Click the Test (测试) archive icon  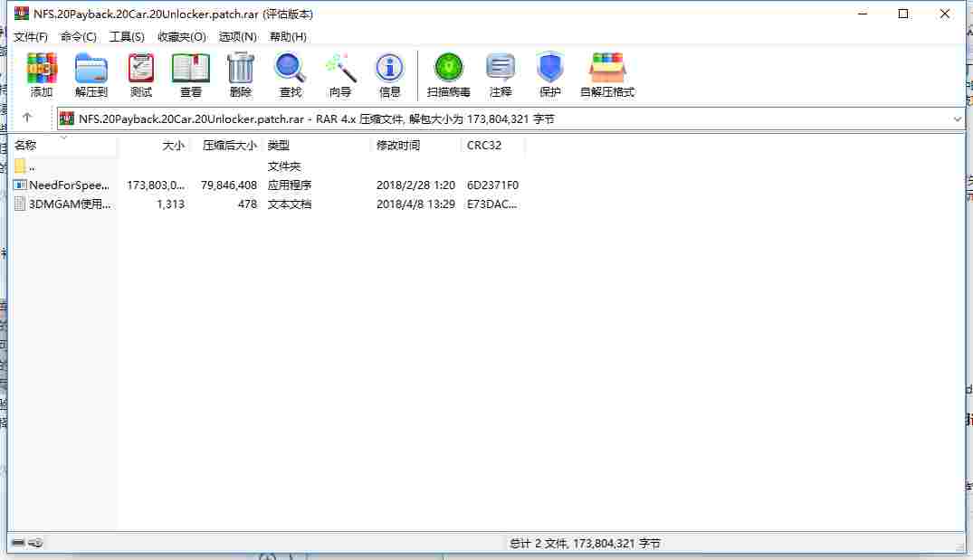[141, 68]
